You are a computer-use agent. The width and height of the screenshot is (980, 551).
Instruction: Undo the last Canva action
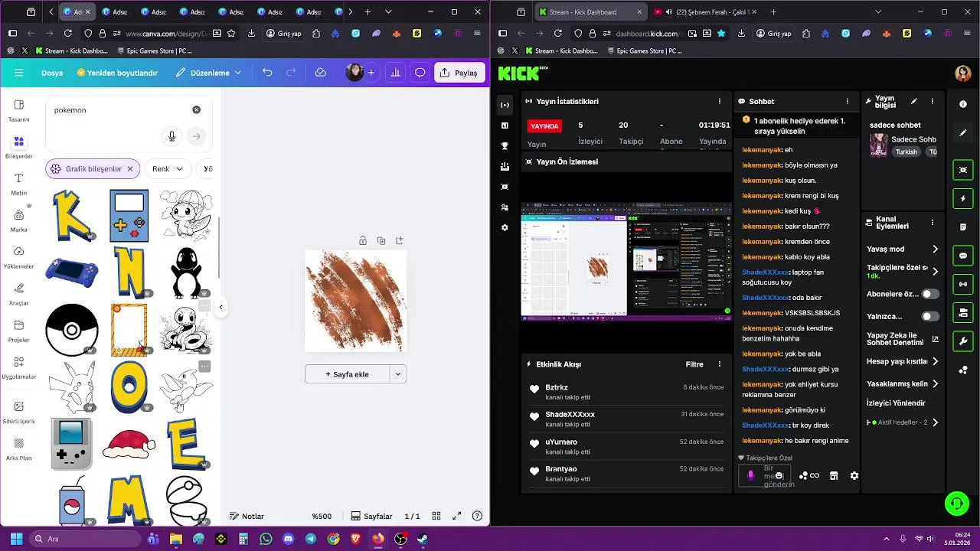pyautogui.click(x=267, y=73)
